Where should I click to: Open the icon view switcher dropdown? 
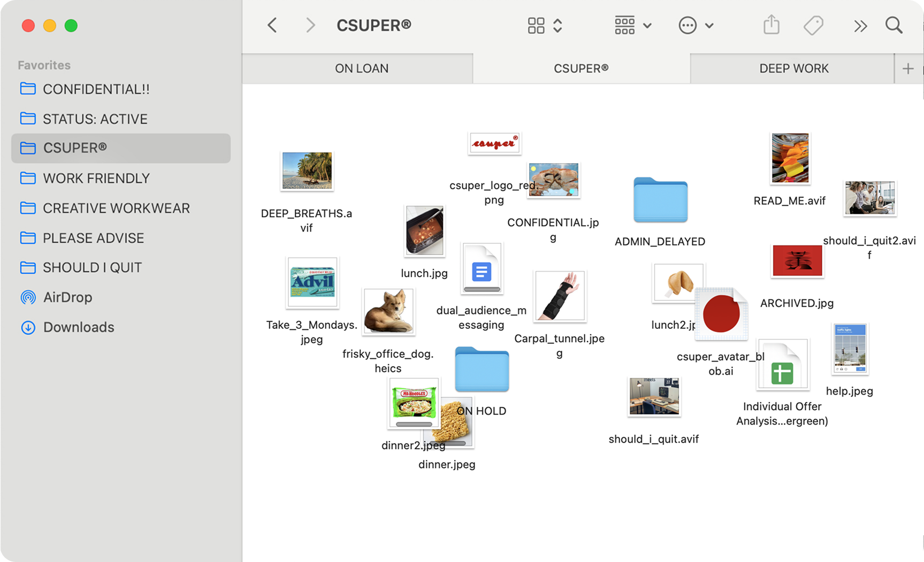click(x=545, y=25)
